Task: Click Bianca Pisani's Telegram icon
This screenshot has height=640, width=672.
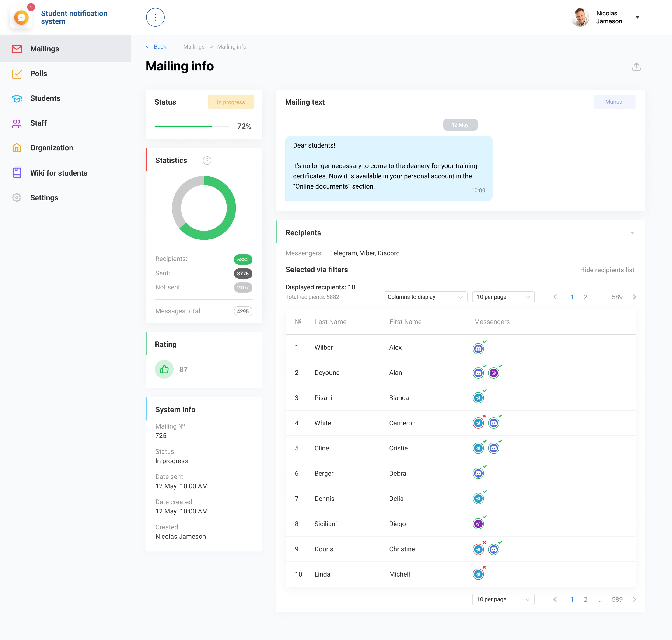Action: [478, 398]
